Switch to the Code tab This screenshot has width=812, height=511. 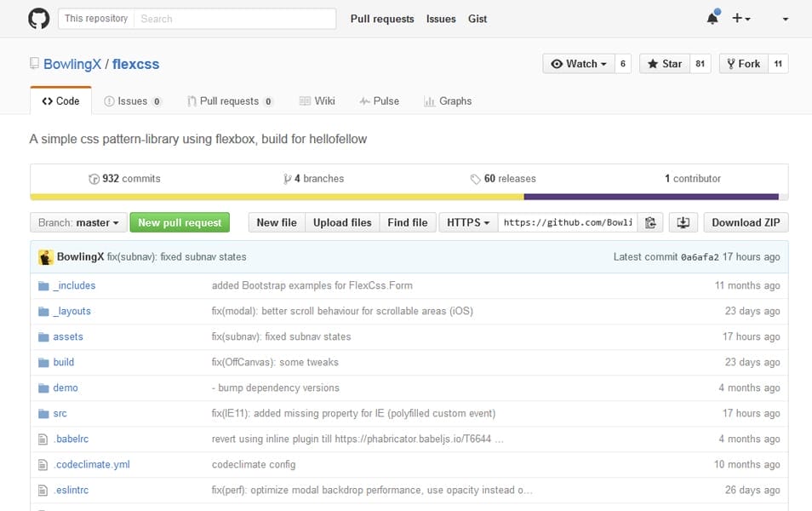coord(60,101)
